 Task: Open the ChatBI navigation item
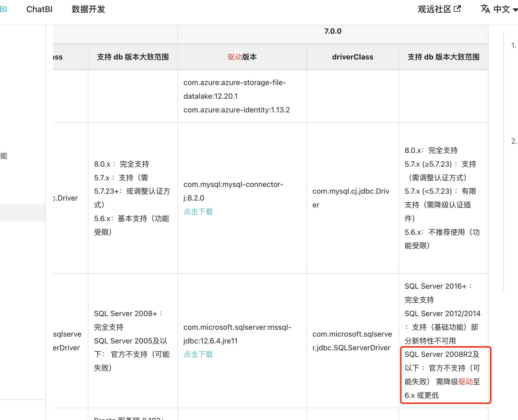39,9
